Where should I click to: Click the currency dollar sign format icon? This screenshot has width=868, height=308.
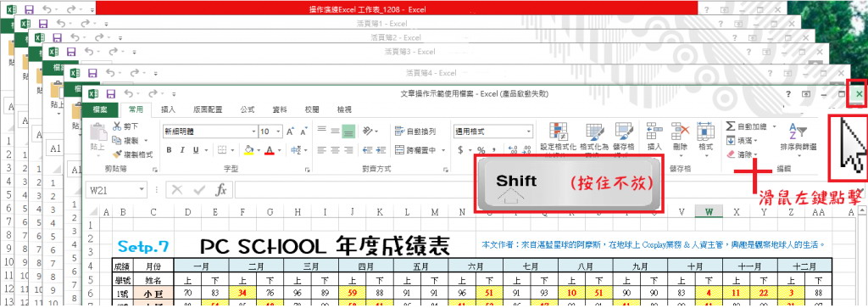[460, 150]
